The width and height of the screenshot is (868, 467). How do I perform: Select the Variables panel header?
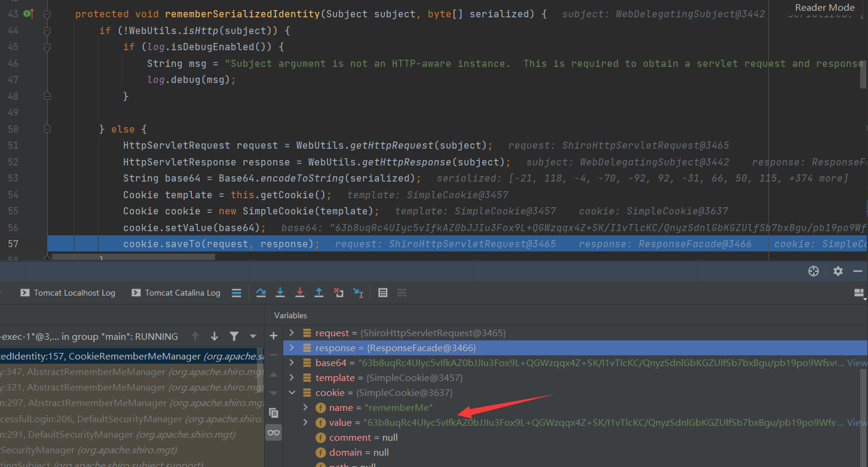coord(290,315)
